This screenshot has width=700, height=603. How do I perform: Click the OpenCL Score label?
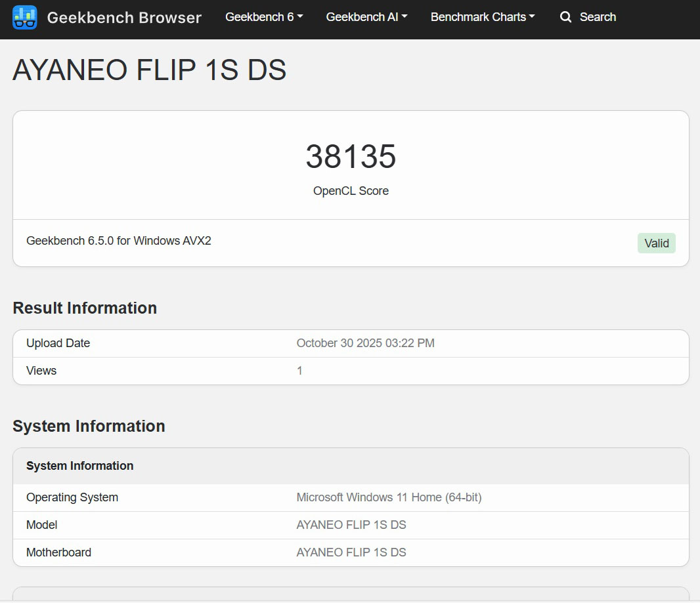pos(351,191)
